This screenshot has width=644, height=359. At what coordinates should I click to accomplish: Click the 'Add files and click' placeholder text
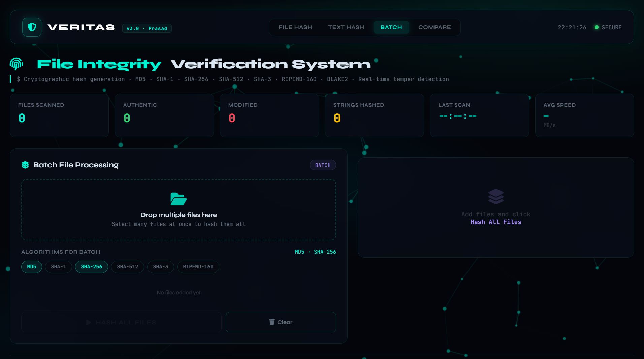(x=496, y=214)
